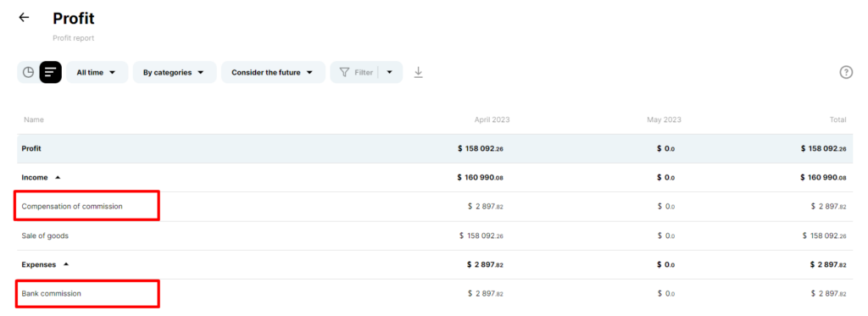Image resolution: width=868 pixels, height=316 pixels.
Task: Open the All time period dropdown
Action: (x=97, y=73)
